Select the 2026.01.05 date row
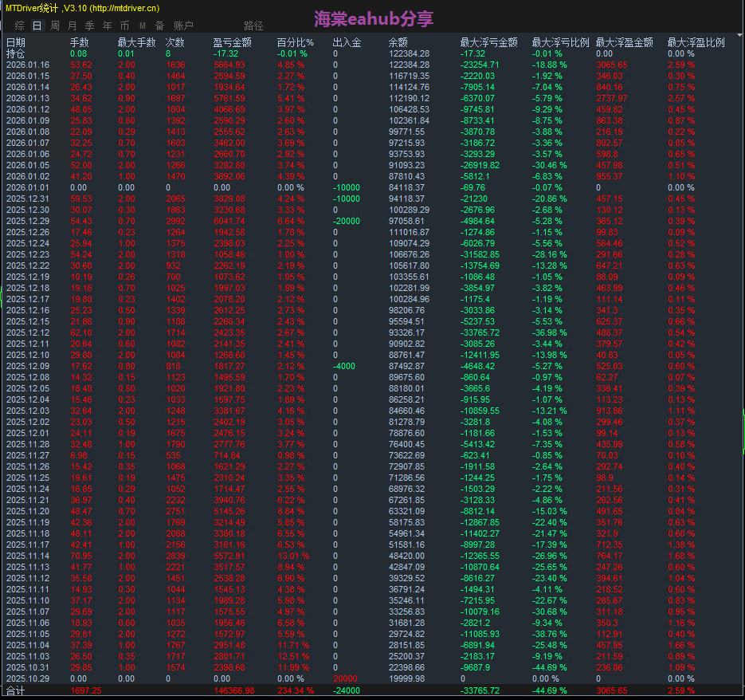The width and height of the screenshot is (745, 700). pos(28,165)
